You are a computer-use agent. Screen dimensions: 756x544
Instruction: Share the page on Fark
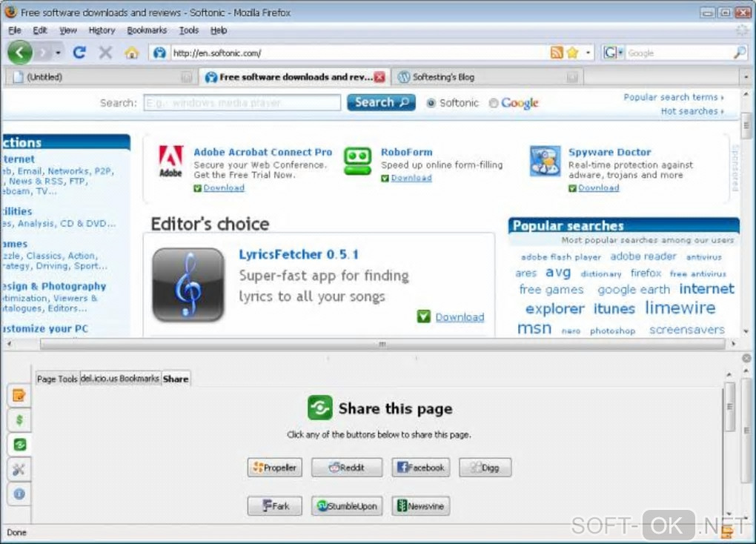[275, 506]
